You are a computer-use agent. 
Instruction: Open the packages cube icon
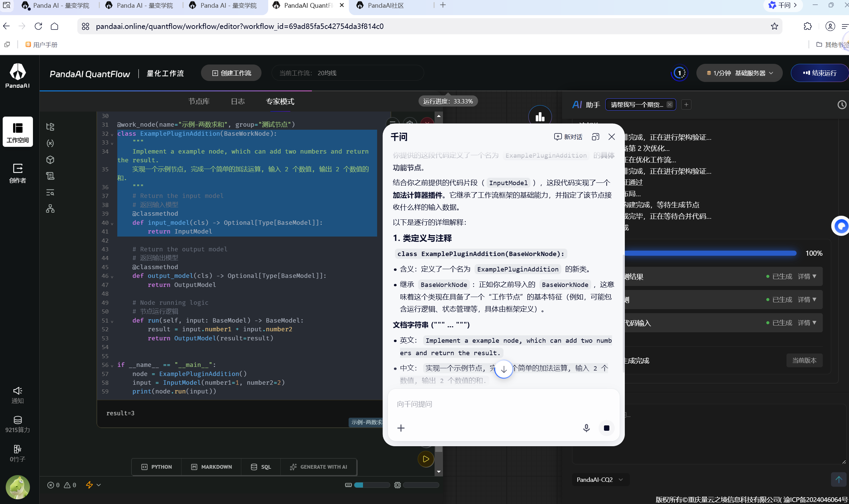(x=50, y=160)
